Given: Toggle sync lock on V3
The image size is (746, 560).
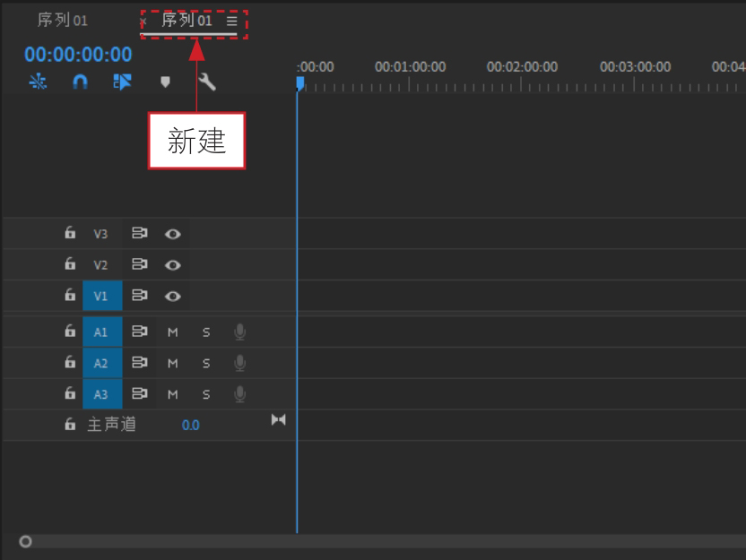Looking at the screenshot, I should pyautogui.click(x=139, y=233).
